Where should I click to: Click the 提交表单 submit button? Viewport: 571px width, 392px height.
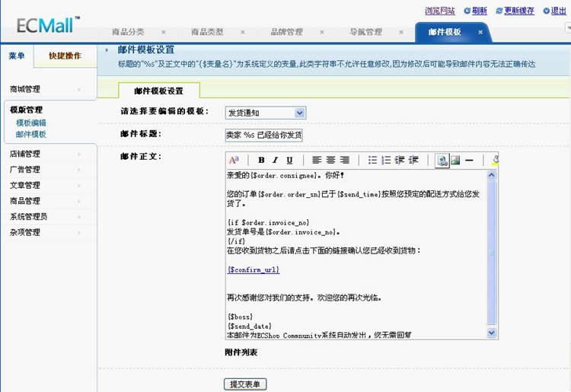point(245,384)
